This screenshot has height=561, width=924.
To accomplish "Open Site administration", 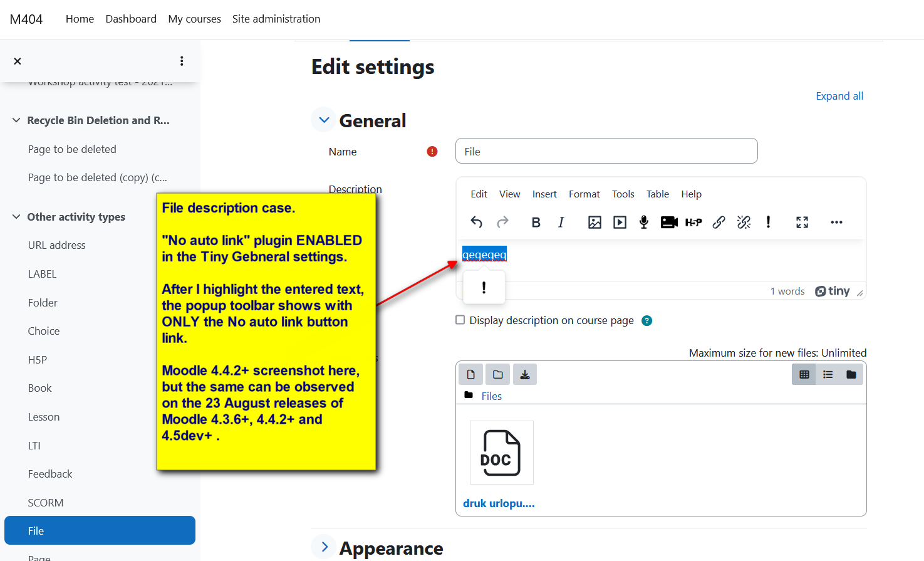I will (276, 19).
